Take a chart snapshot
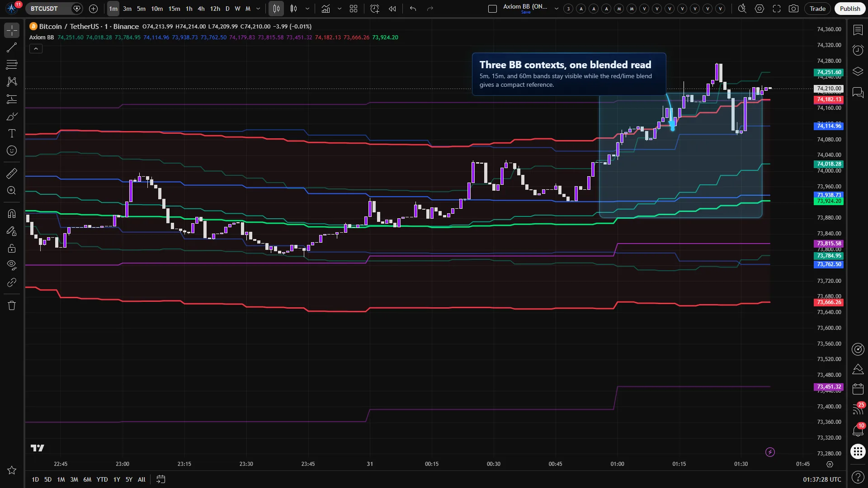 tap(793, 9)
